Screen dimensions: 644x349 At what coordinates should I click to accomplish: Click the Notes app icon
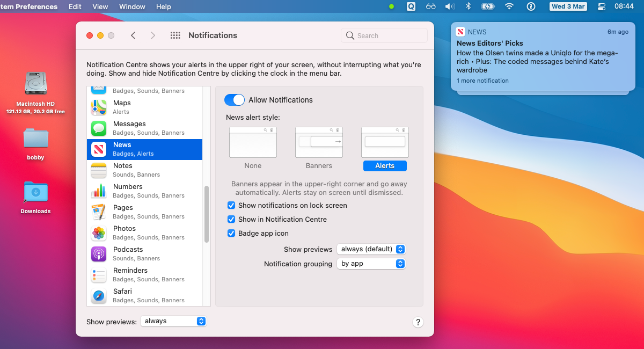(x=99, y=170)
